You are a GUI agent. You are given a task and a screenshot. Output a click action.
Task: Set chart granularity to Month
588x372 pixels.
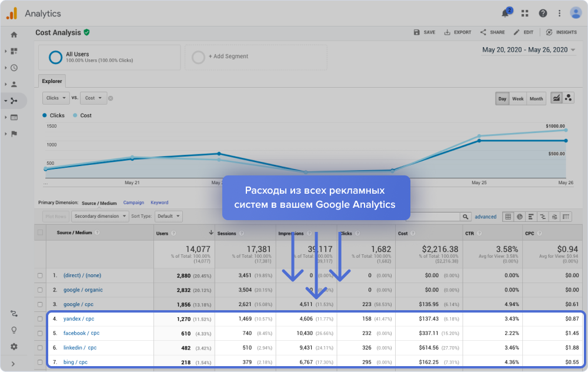click(x=536, y=99)
